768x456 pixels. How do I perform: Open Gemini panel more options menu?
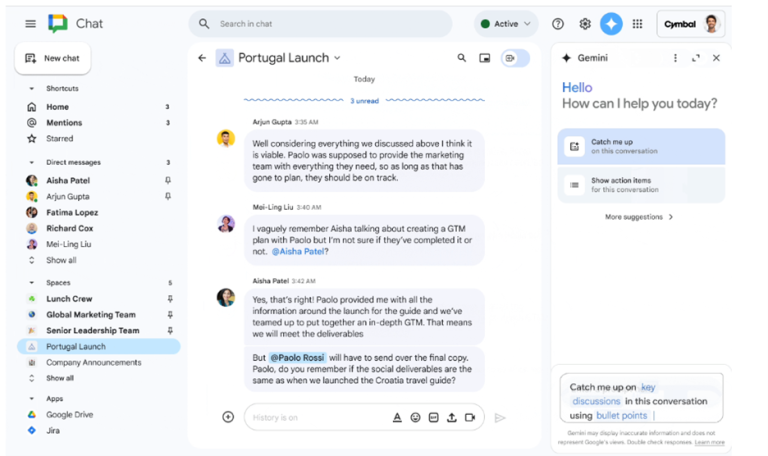click(x=675, y=58)
